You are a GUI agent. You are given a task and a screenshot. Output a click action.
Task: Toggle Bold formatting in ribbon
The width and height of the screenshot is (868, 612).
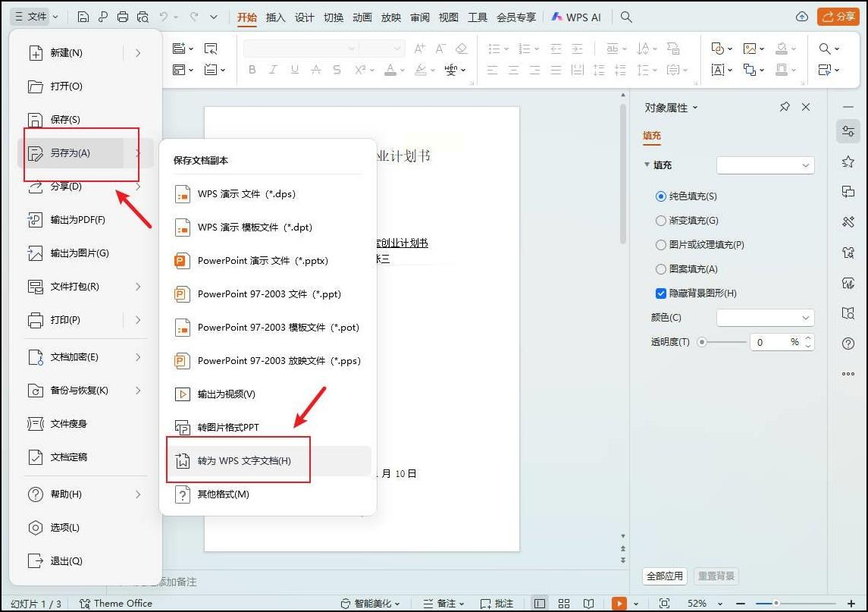252,70
